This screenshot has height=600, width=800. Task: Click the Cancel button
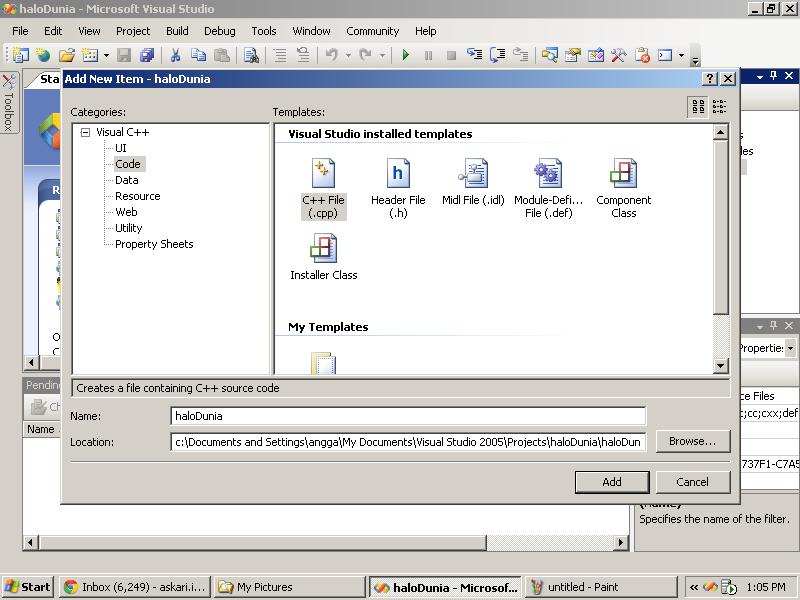(692, 482)
